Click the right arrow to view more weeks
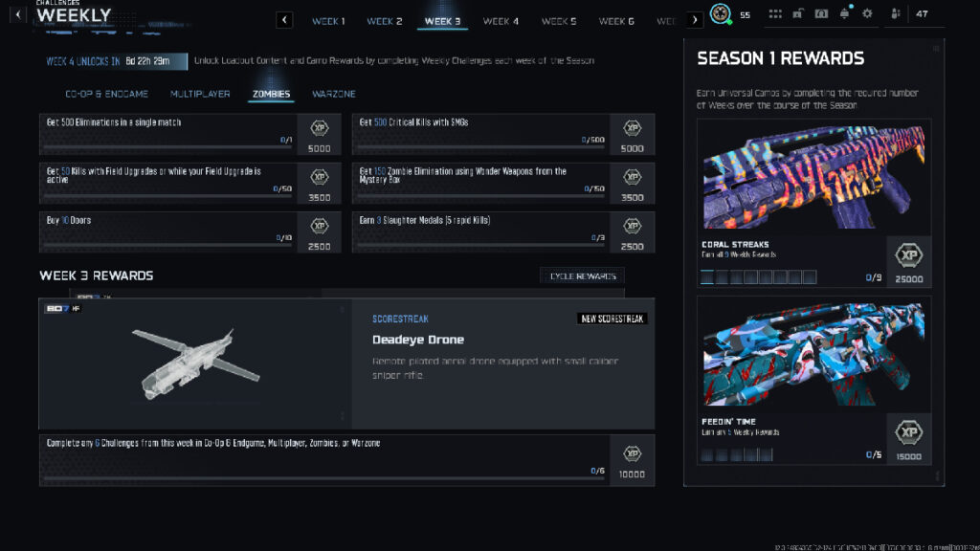 695,20
